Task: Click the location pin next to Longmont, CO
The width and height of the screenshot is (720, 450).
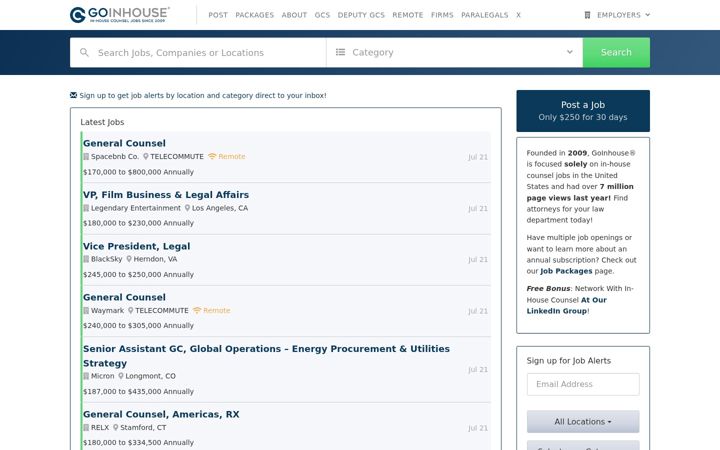Action: point(121,376)
